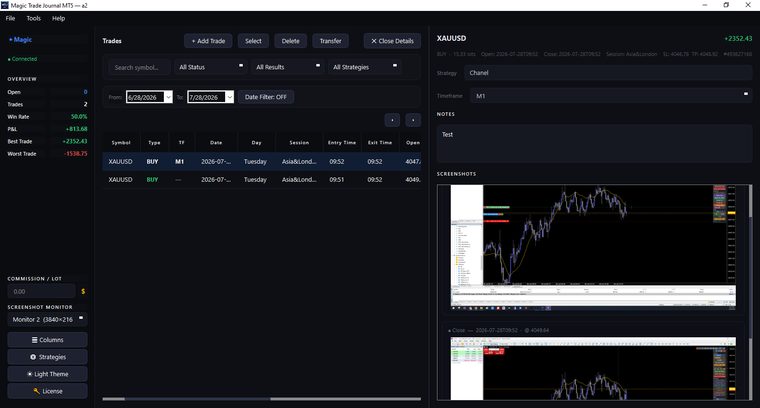Toggle the Date Filter OFF button
Image resolution: width=760 pixels, height=408 pixels.
click(x=266, y=97)
